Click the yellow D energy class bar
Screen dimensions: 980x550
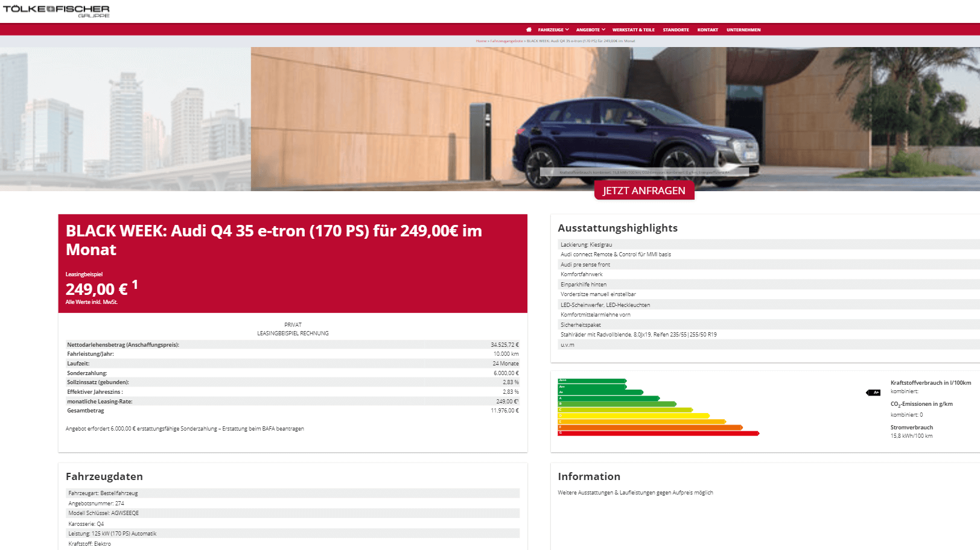pos(634,416)
